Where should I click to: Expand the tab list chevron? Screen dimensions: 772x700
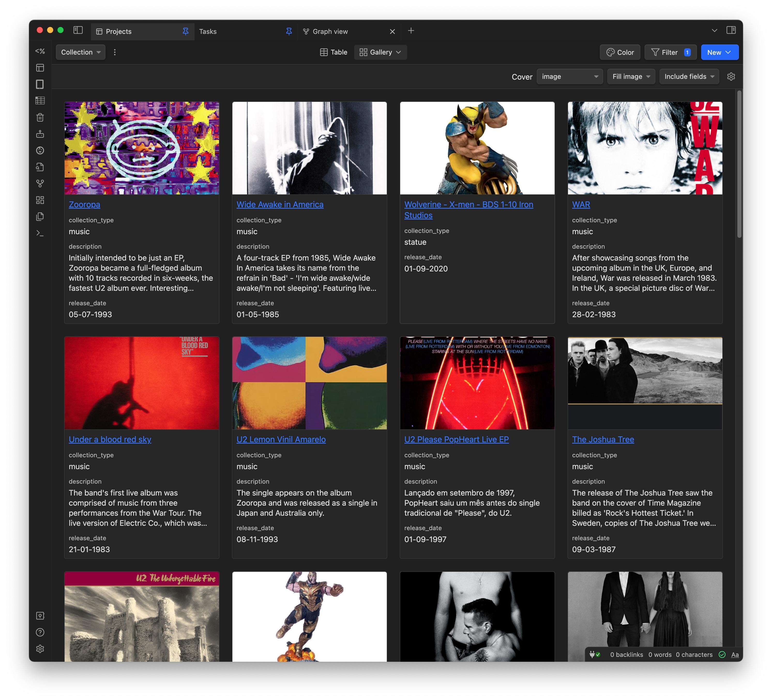[715, 30]
